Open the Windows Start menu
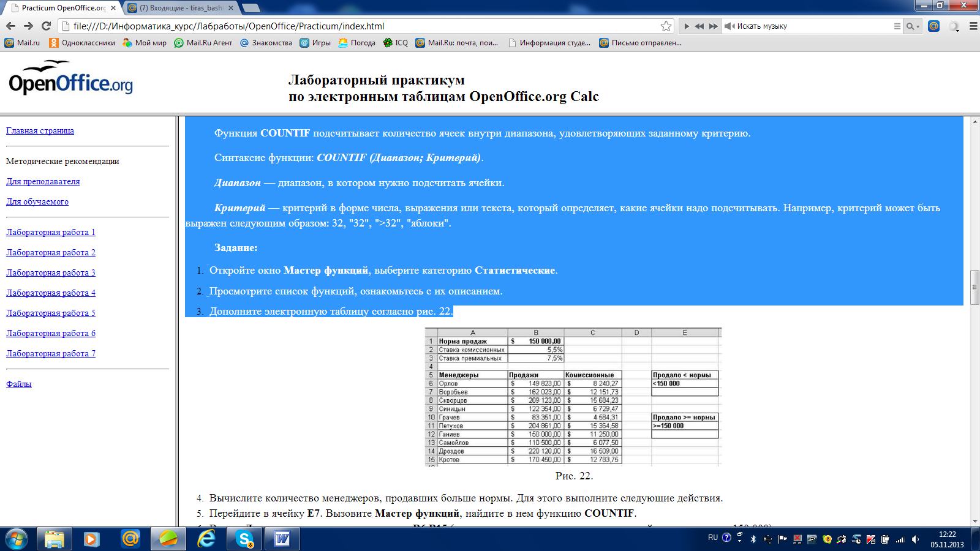This screenshot has height=551, width=980. click(17, 539)
